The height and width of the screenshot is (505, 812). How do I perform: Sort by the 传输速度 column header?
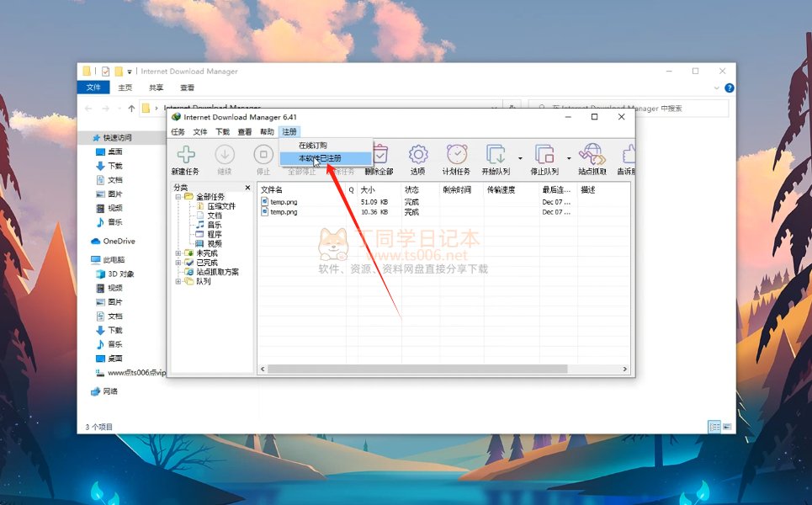point(511,189)
